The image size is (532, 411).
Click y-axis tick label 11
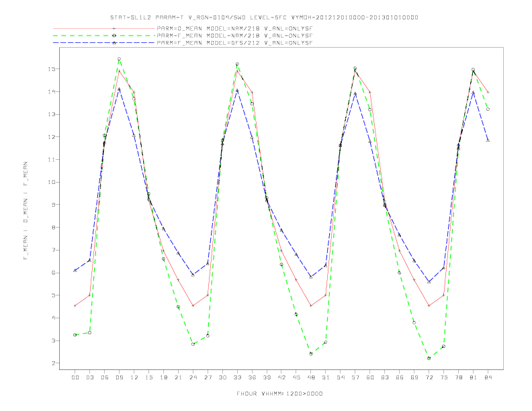coord(52,159)
